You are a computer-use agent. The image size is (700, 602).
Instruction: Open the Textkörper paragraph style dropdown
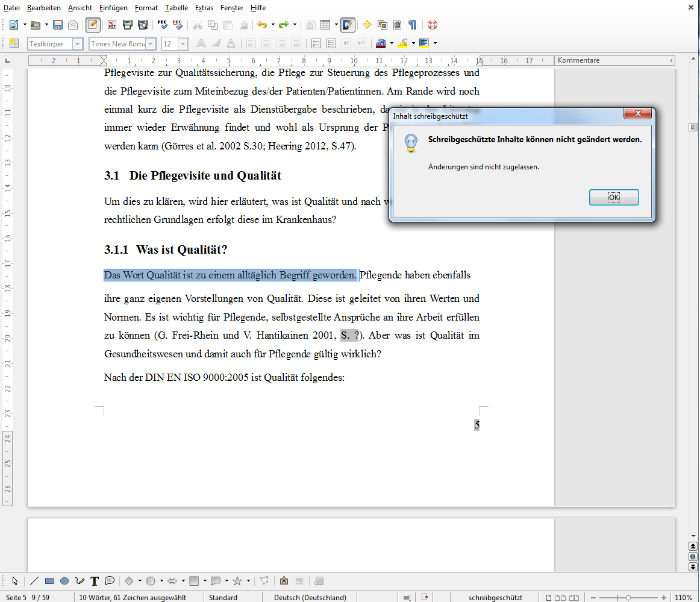[x=77, y=44]
